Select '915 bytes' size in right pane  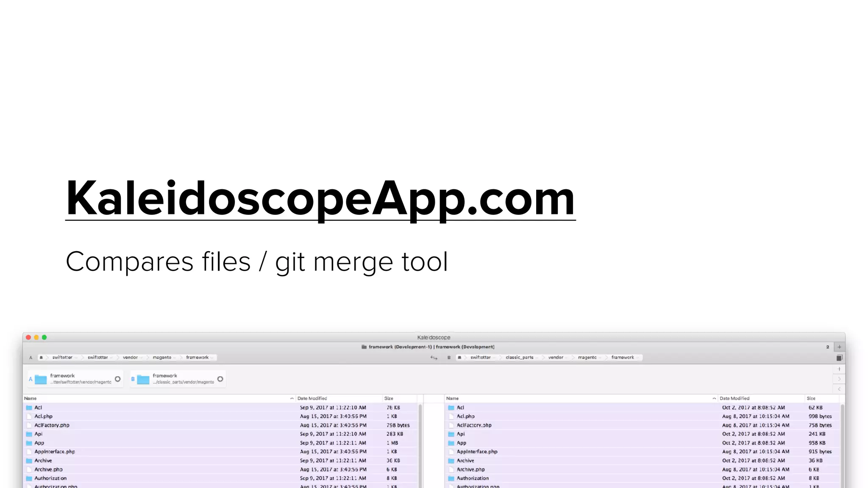point(820,452)
